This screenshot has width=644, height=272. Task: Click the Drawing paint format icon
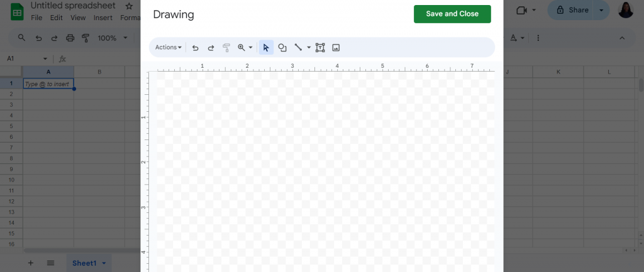coord(226,48)
